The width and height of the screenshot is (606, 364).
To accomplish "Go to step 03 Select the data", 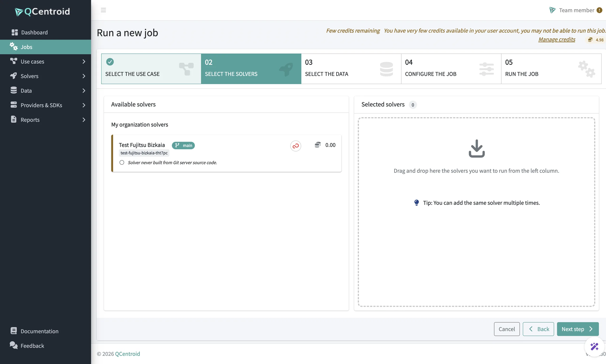I will [x=351, y=69].
